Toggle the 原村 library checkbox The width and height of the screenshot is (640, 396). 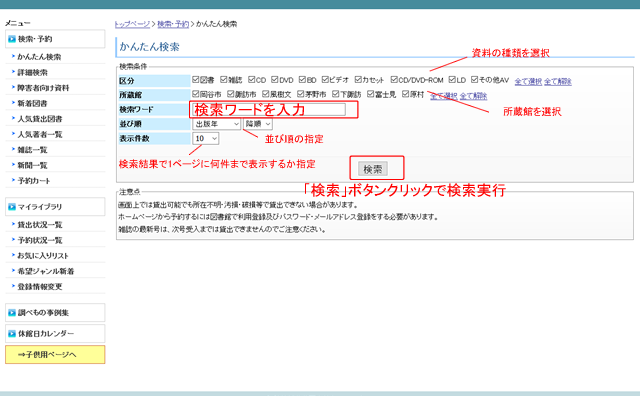[405, 94]
